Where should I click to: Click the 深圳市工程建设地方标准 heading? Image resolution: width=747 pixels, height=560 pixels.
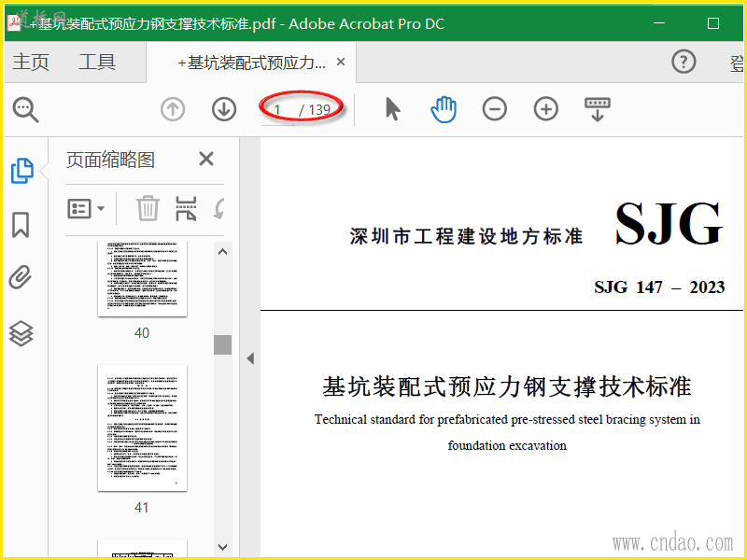pos(466,237)
